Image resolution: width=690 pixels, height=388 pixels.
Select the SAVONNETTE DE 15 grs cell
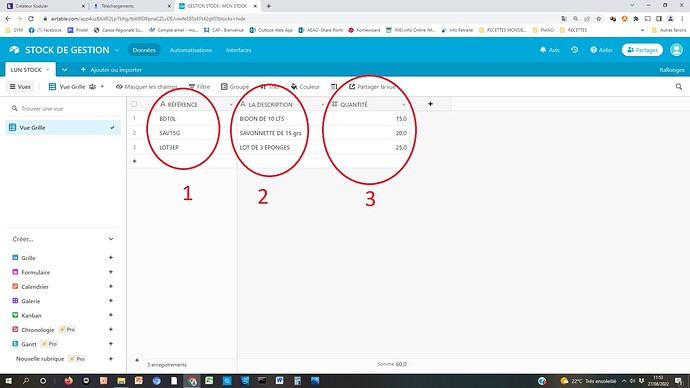282,133
